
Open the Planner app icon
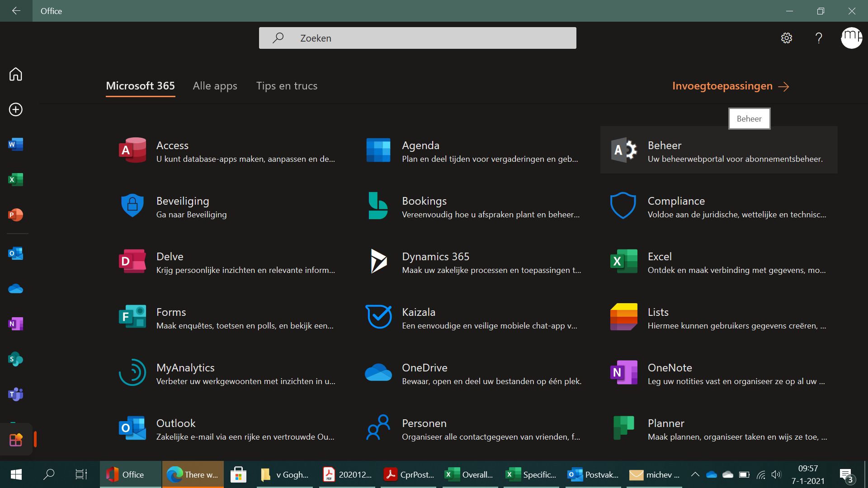624,428
